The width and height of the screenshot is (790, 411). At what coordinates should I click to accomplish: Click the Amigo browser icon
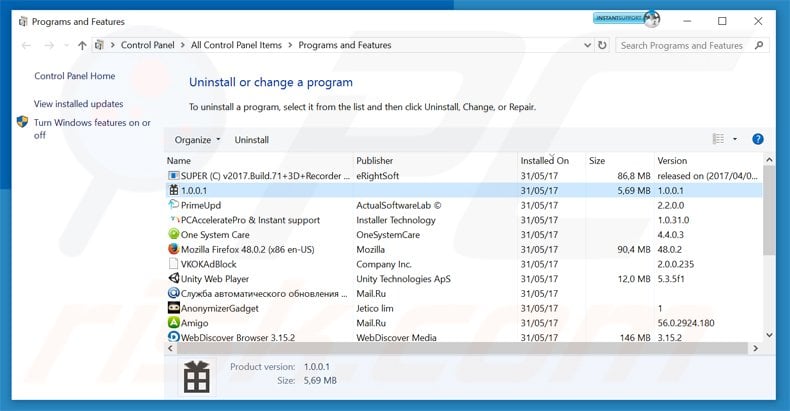pos(173,322)
